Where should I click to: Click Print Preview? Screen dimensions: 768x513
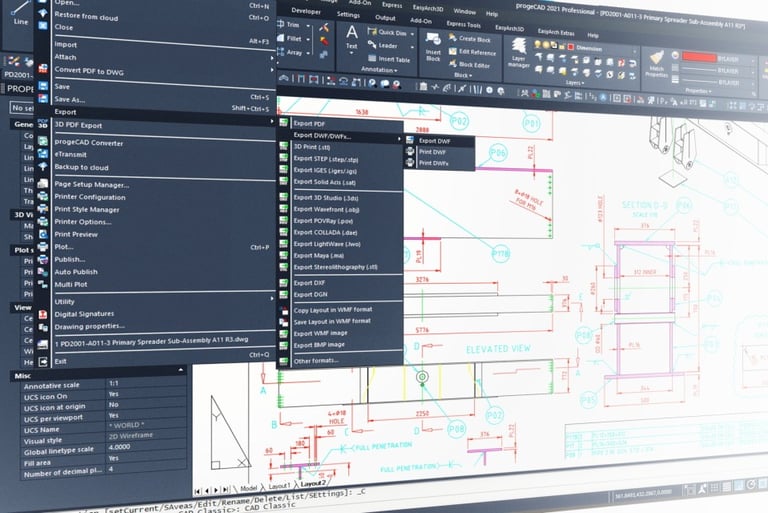[76, 235]
